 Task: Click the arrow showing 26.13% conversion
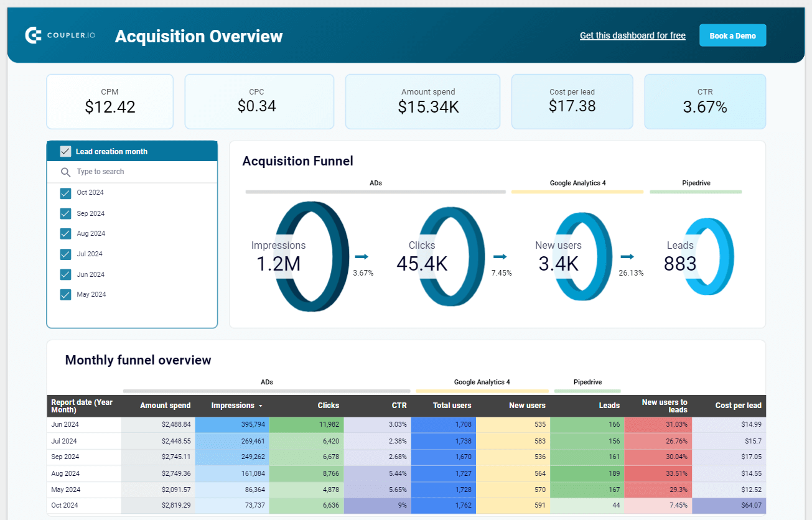click(x=627, y=256)
